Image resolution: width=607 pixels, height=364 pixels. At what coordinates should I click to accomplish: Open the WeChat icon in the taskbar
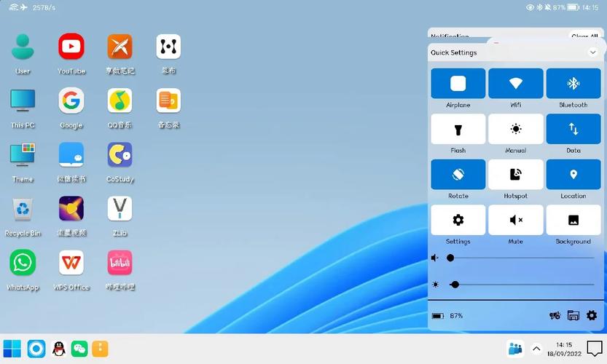[x=79, y=349]
